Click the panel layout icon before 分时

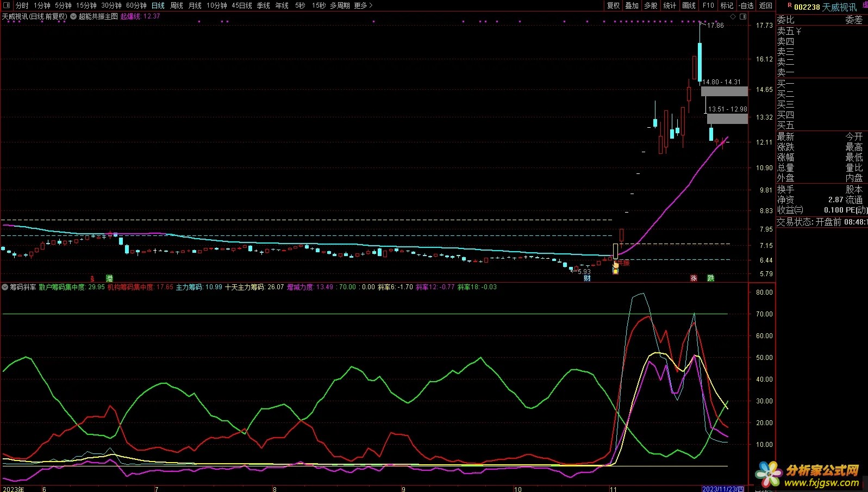tap(7, 5)
